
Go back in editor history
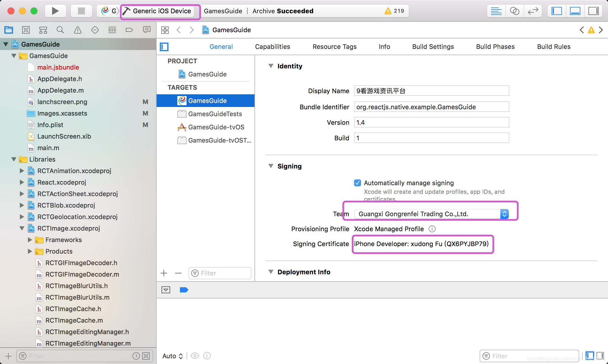tap(179, 30)
